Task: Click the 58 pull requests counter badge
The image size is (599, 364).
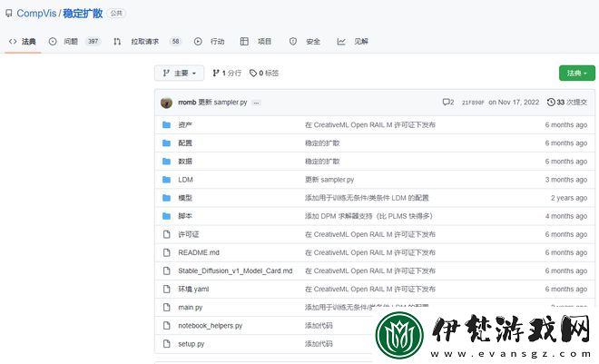Action: 176,41
